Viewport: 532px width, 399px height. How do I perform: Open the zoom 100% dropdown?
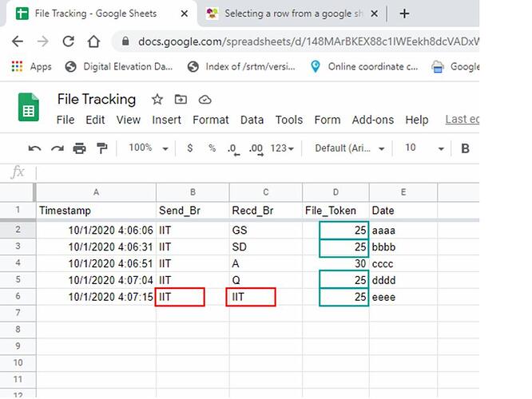coord(149,148)
